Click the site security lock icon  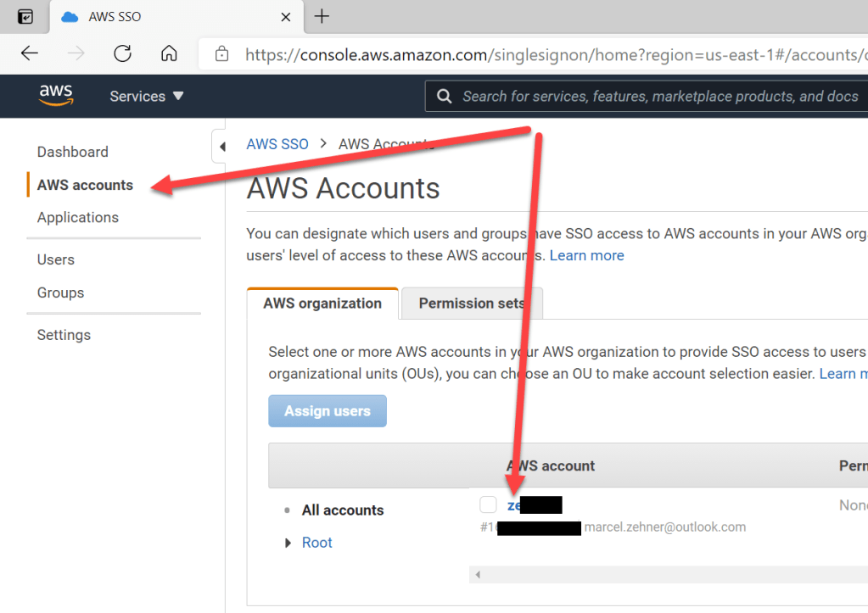pos(222,54)
